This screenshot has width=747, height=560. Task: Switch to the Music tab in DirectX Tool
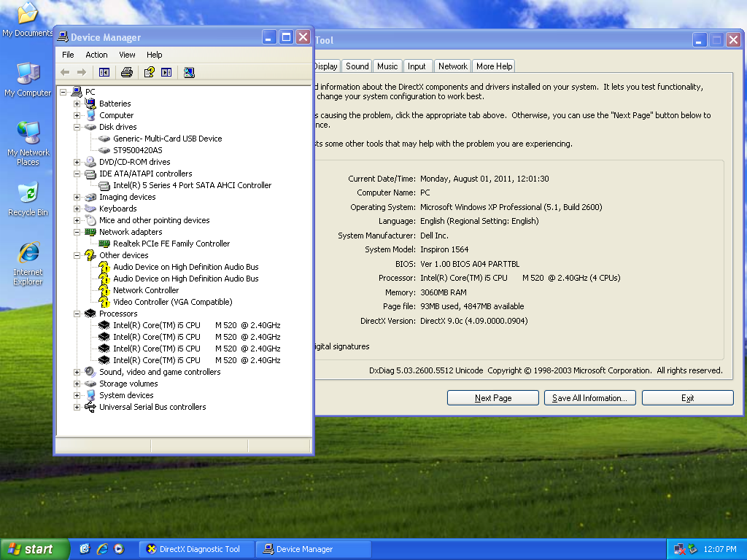(x=387, y=66)
